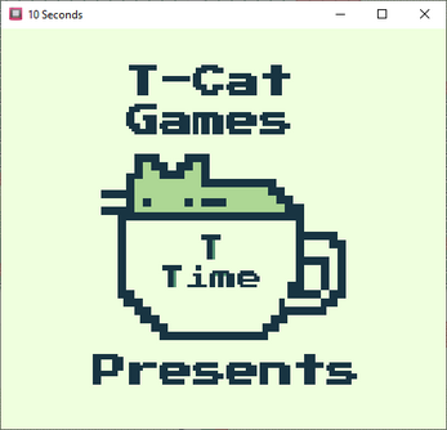The height and width of the screenshot is (430, 447).
Task: Click the 10 Seconds app icon in title bar
Action: point(15,14)
